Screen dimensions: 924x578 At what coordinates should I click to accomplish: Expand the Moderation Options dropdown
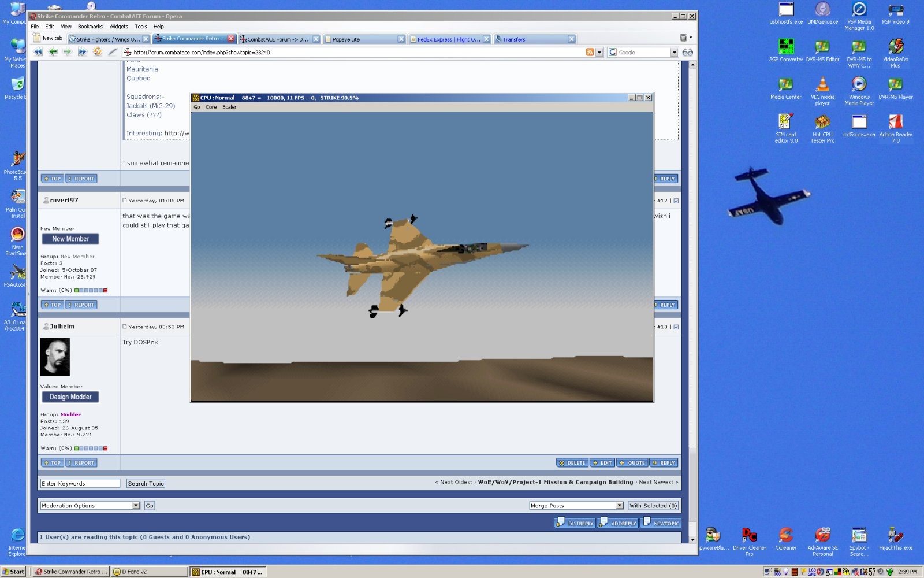pos(136,506)
